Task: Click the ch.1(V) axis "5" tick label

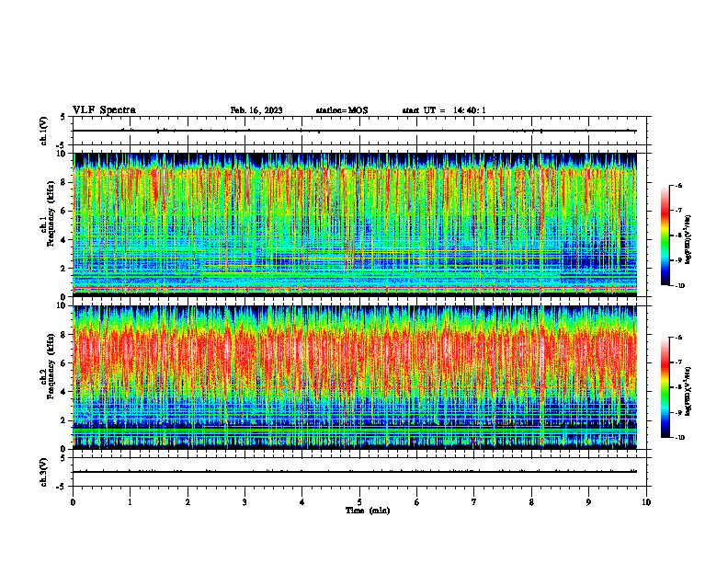Action: tap(63, 117)
